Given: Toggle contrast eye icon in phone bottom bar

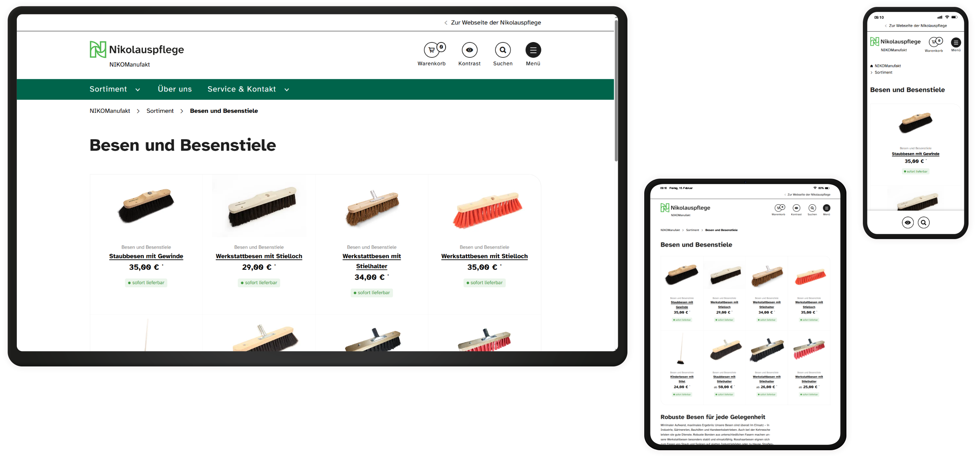Looking at the screenshot, I should 908,223.
